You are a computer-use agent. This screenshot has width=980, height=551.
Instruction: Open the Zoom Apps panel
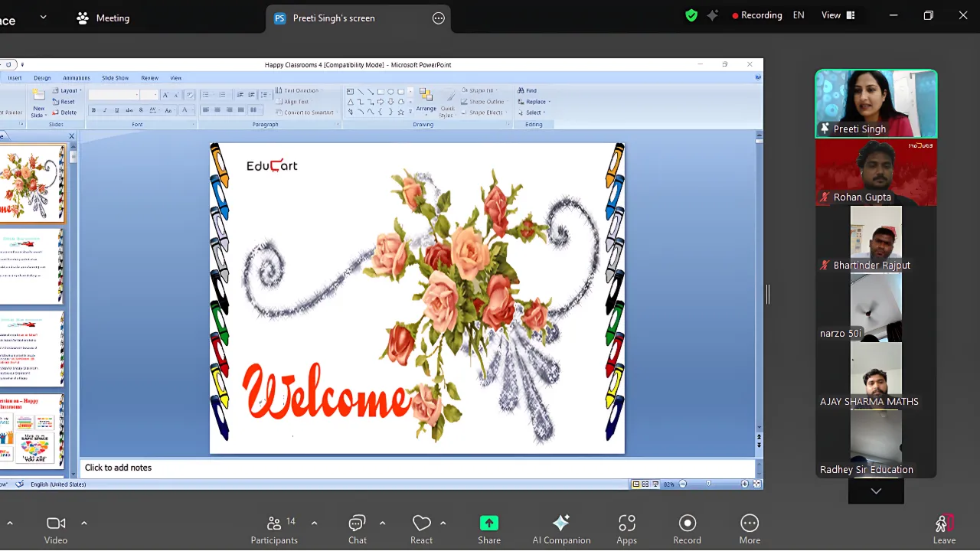click(626, 530)
